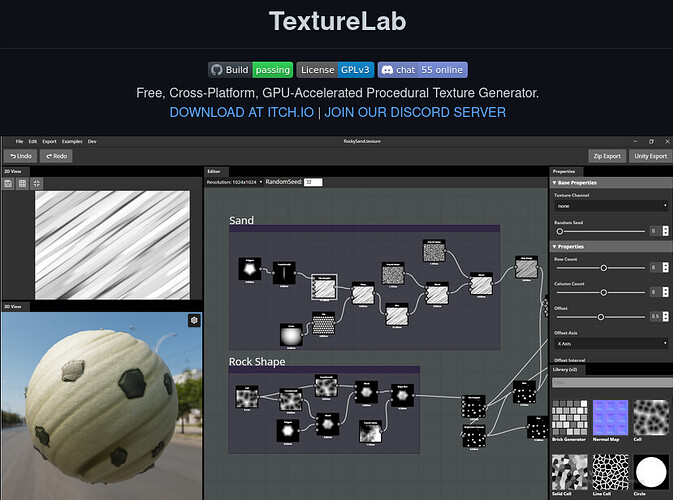The image size is (673, 500).
Task: Click the GitHub Build passing badge
Action: point(251,70)
